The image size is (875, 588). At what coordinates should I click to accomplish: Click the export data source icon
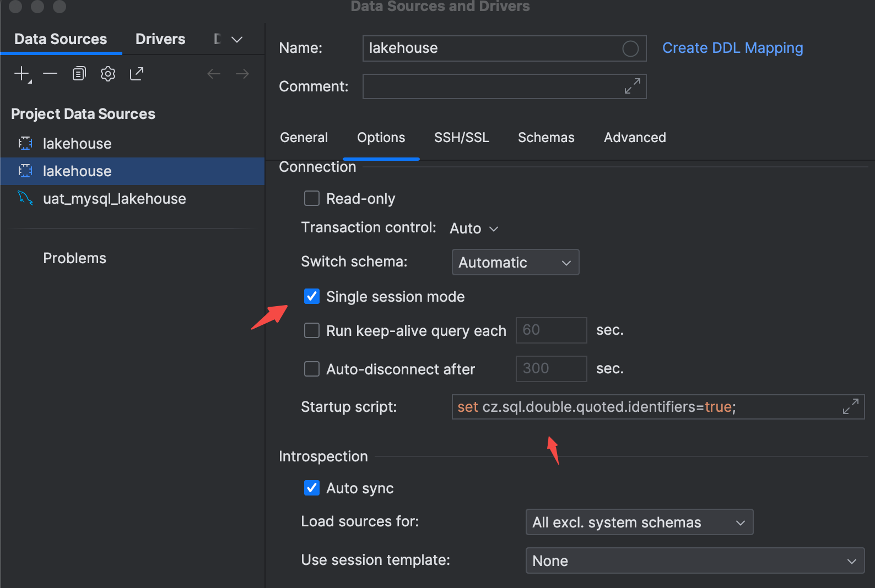pyautogui.click(x=137, y=73)
